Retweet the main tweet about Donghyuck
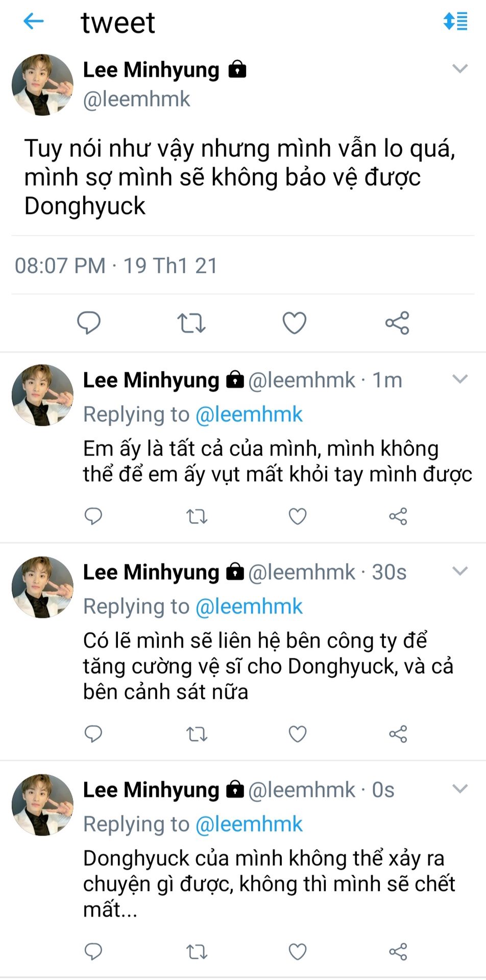Viewport: 486px width, 980px height. click(191, 323)
